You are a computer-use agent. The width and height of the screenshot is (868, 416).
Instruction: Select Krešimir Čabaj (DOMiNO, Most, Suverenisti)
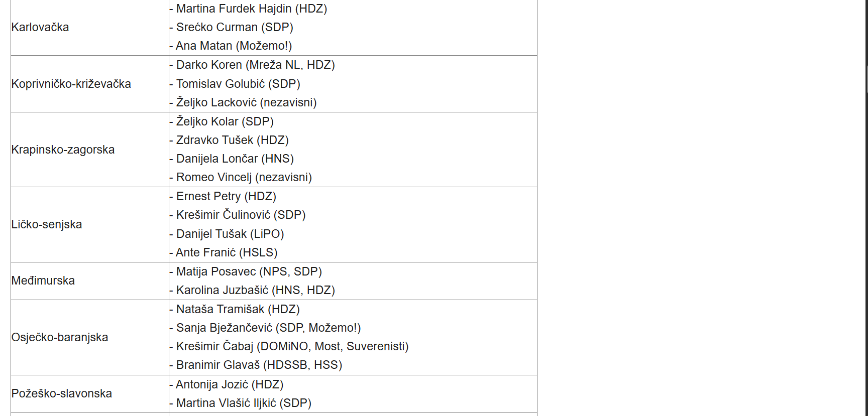pyautogui.click(x=292, y=347)
